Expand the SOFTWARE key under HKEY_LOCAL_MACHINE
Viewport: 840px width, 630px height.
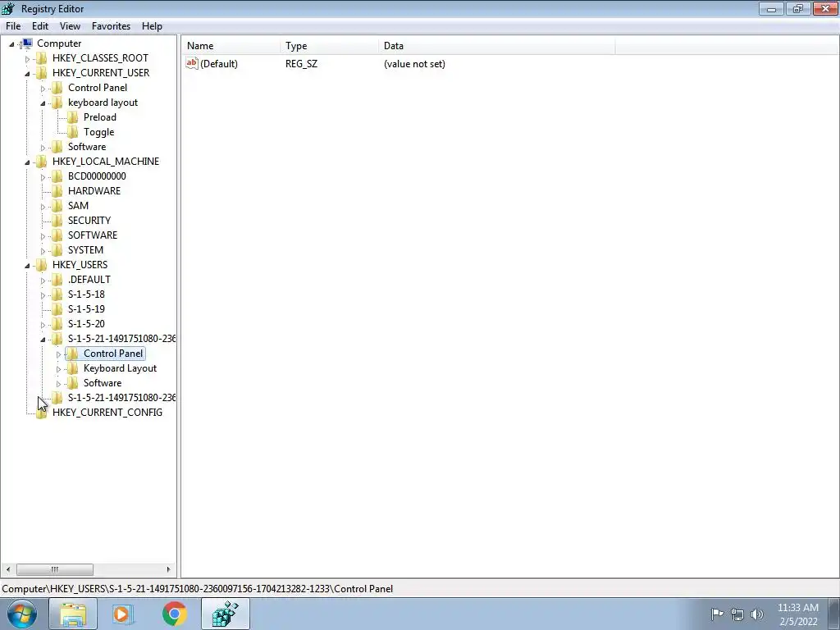click(x=43, y=235)
